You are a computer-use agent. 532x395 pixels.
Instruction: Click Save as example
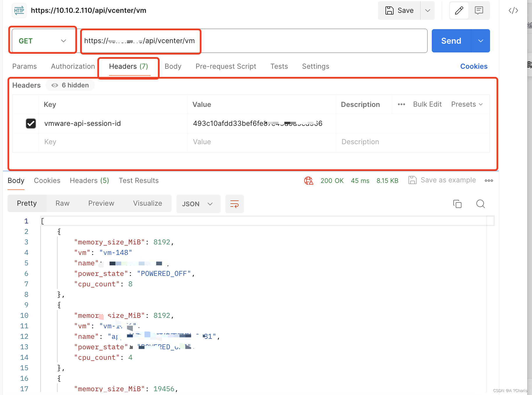442,180
